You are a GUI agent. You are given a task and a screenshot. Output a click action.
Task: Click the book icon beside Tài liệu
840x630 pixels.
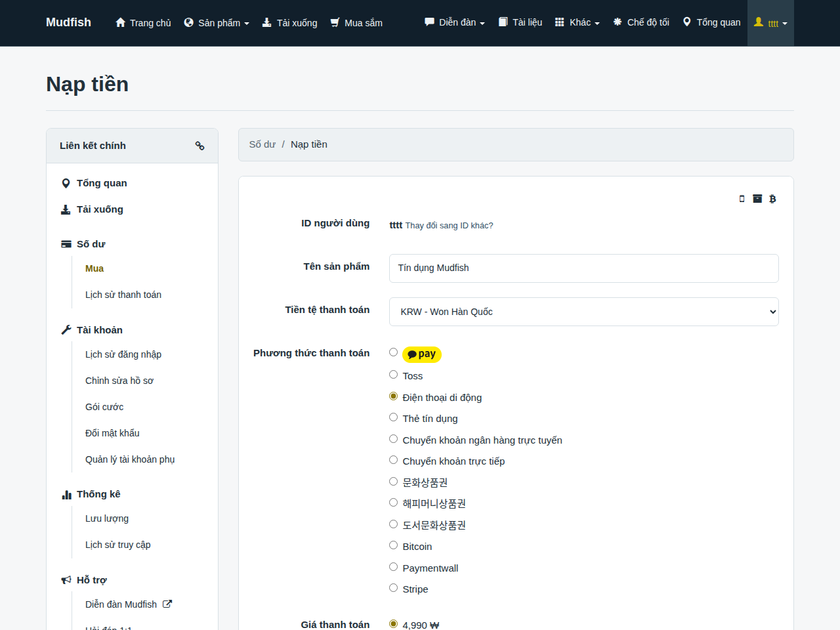point(503,22)
